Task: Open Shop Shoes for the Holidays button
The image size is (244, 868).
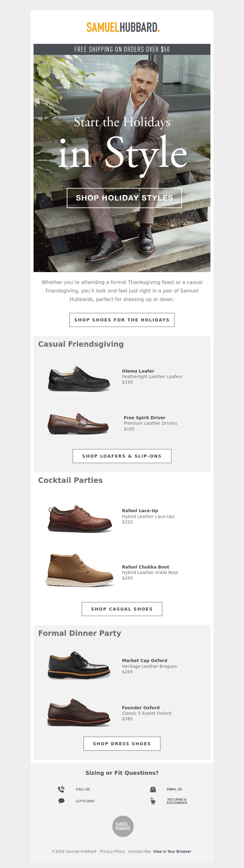Action: (x=122, y=320)
